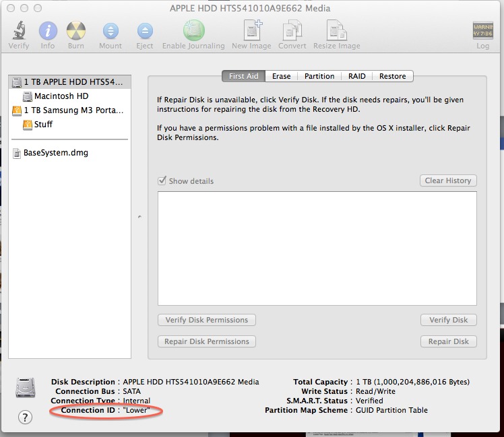Click the Write Status Read/Write value

click(x=376, y=391)
